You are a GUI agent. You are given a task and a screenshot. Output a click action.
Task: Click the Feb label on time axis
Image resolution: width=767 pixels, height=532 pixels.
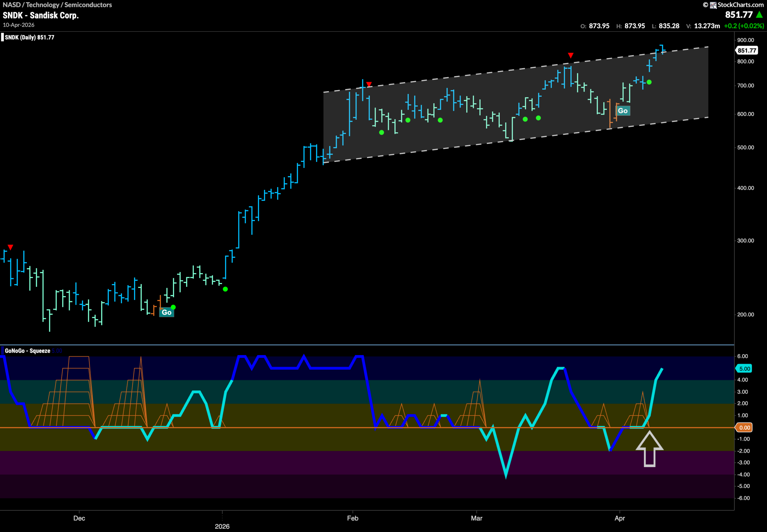pos(352,518)
